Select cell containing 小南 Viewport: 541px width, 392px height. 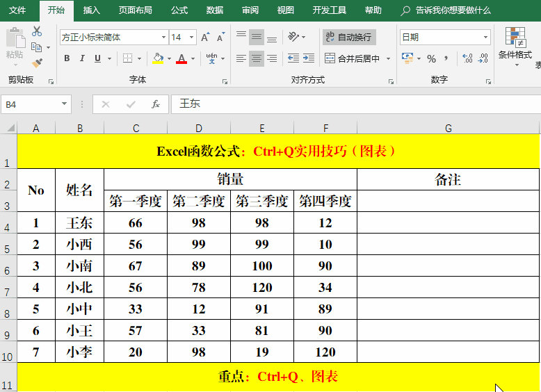coord(79,266)
